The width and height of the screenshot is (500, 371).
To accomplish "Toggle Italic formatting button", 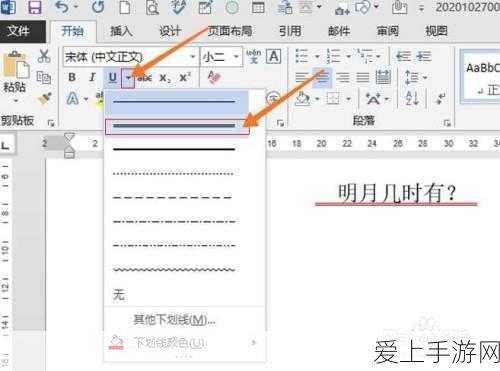I will tap(92, 77).
